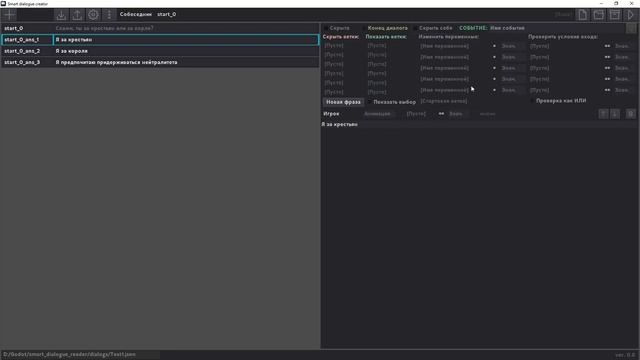This screenshot has height=360, width=640.
Task: Toggle the Скрыта checkbox
Action: 326,28
